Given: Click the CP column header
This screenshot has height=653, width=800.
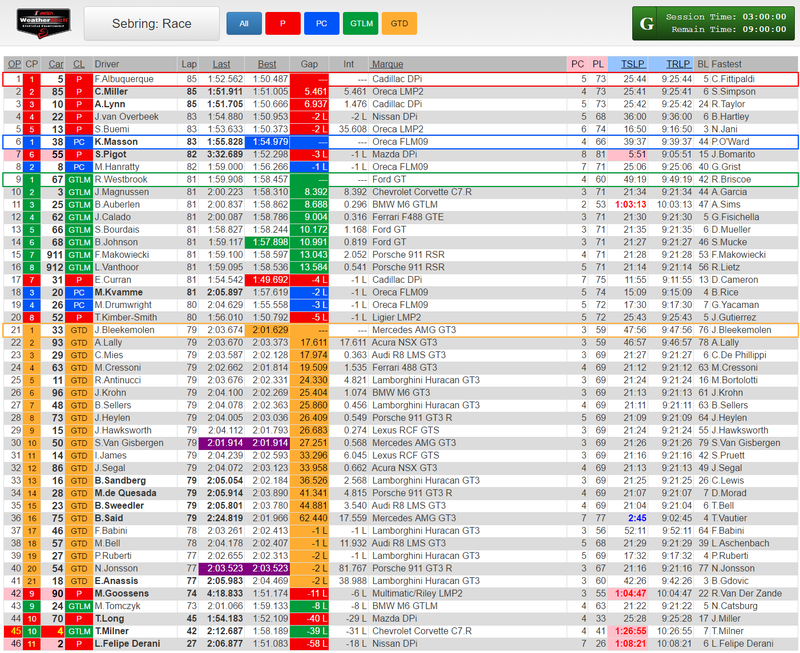Looking at the screenshot, I should 32,64.
